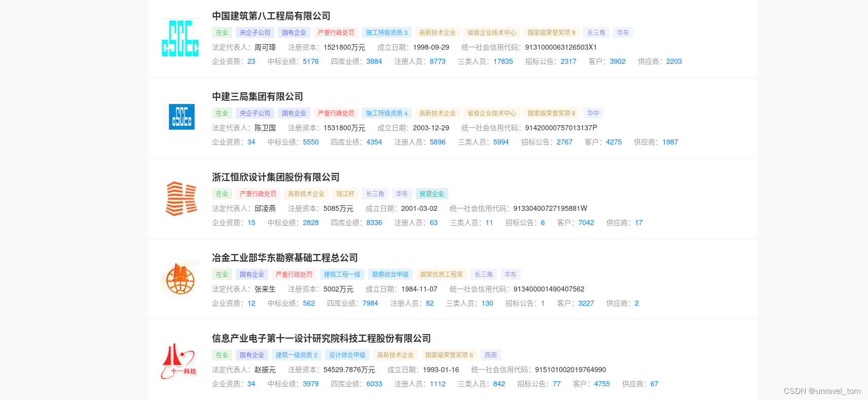
Task: Click 中标业绩 count 5176
Action: tap(311, 61)
